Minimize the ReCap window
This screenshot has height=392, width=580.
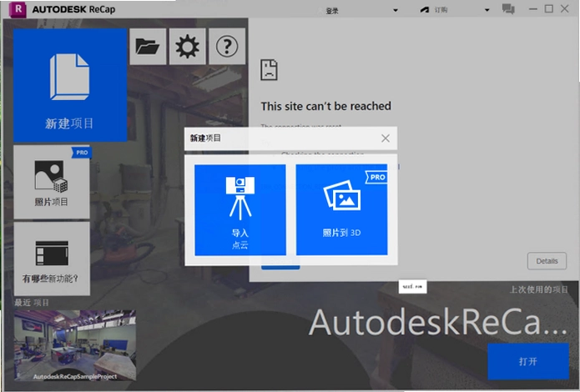coord(533,8)
